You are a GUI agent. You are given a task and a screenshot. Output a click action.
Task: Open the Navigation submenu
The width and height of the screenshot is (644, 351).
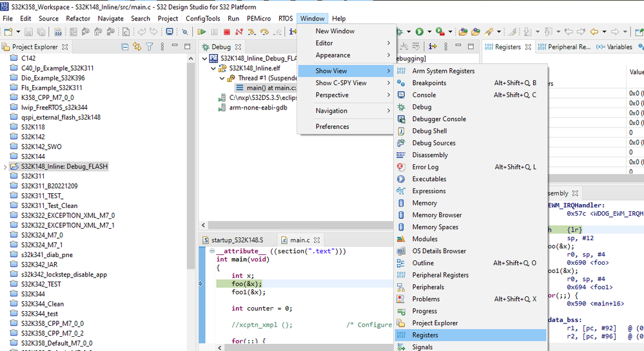[346, 111]
